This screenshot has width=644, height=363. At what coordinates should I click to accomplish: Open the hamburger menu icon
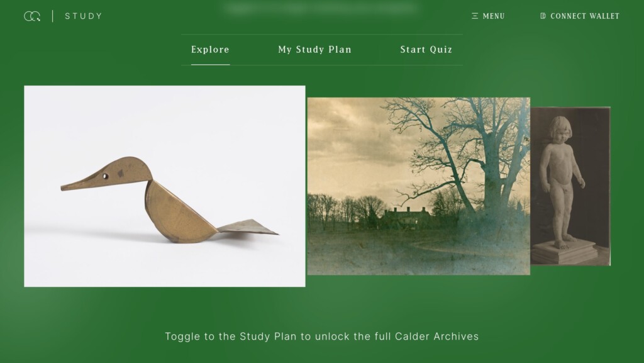point(475,16)
